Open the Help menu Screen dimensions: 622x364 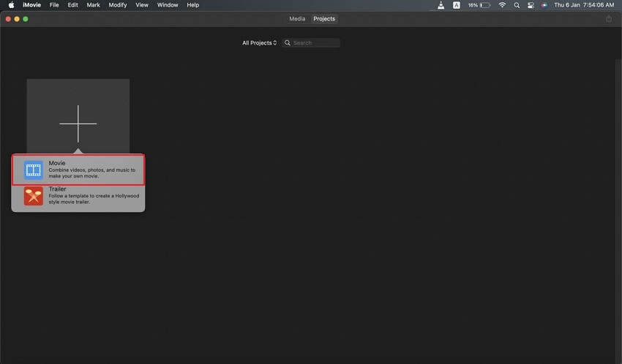(x=192, y=5)
